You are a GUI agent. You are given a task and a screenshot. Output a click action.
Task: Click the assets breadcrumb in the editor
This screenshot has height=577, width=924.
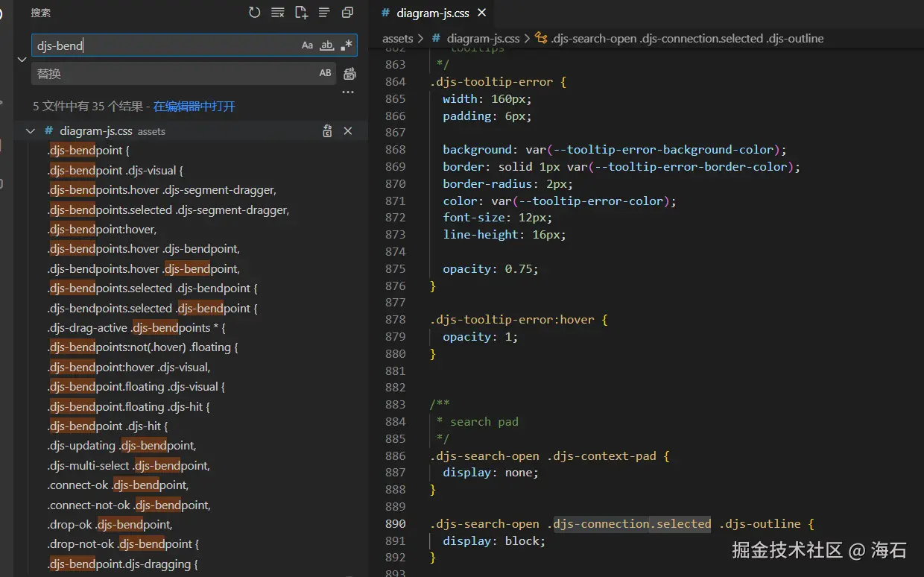(x=397, y=38)
